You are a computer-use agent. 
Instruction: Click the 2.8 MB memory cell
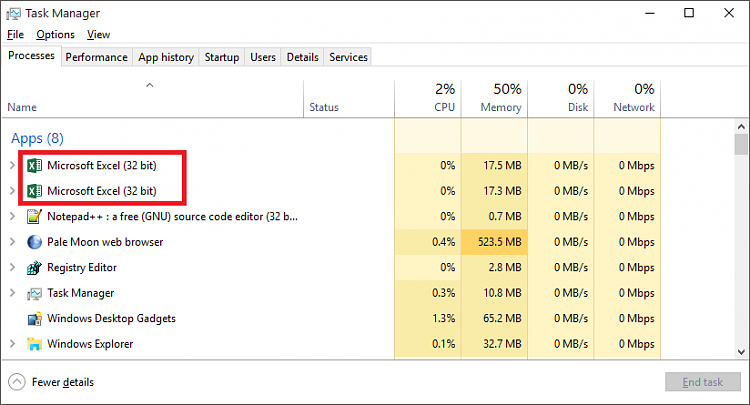pos(495,267)
